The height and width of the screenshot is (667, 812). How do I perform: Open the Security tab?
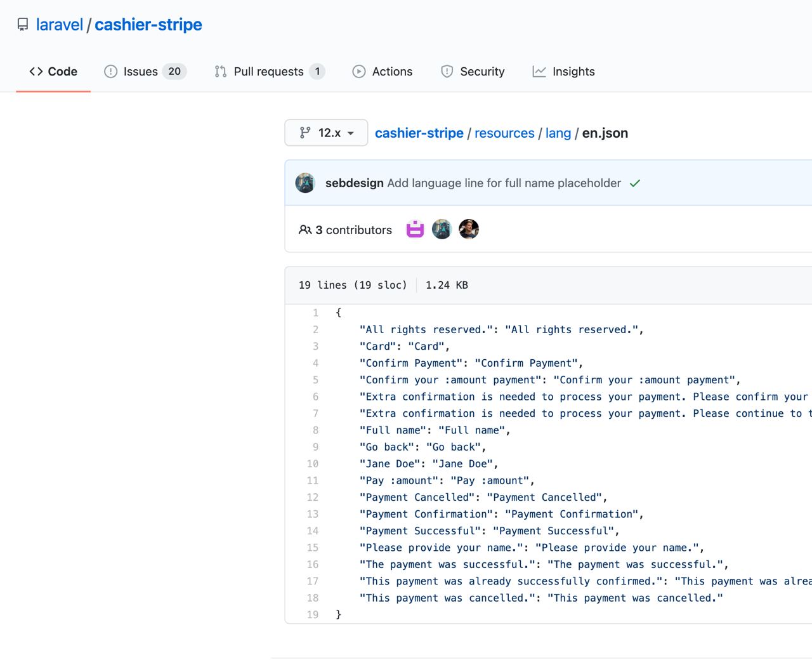point(473,72)
